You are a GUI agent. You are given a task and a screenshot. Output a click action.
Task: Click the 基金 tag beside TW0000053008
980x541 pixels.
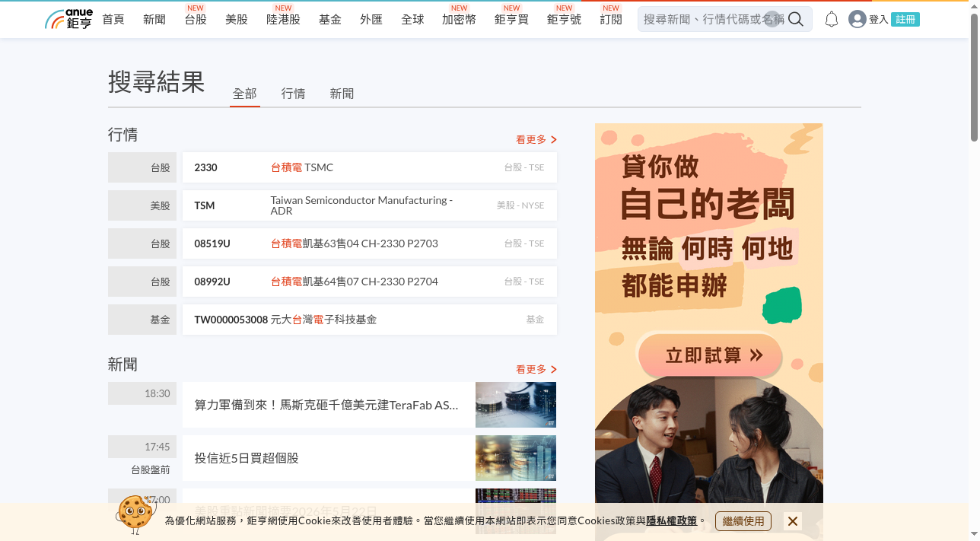(142, 320)
